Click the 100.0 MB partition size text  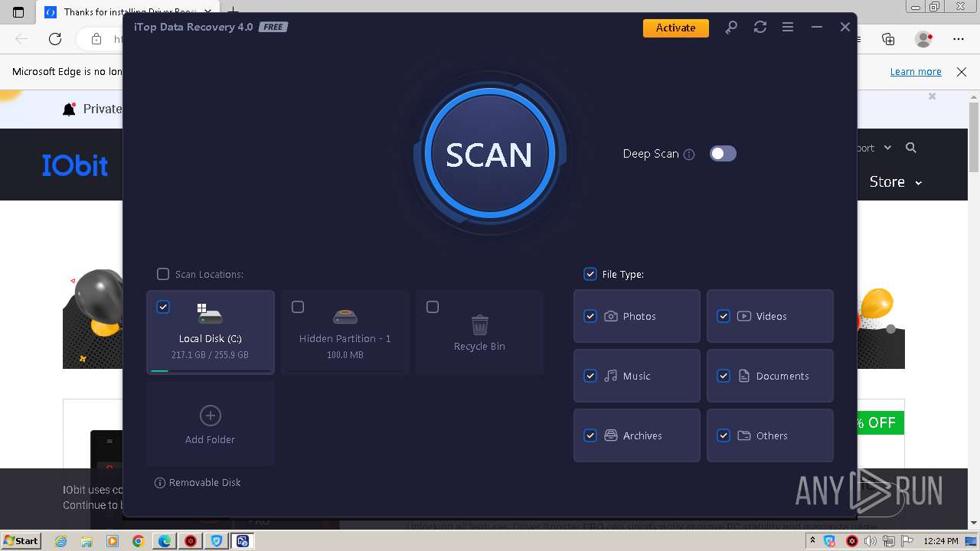[345, 355]
